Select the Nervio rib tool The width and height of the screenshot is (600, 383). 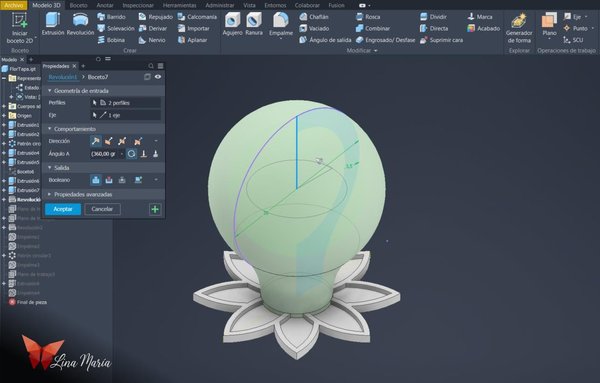pyautogui.click(x=152, y=40)
